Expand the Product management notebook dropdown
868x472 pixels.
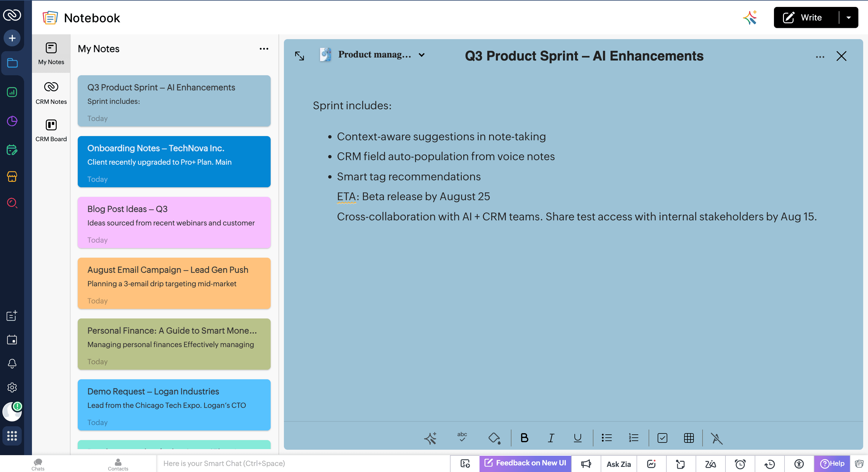(422, 55)
